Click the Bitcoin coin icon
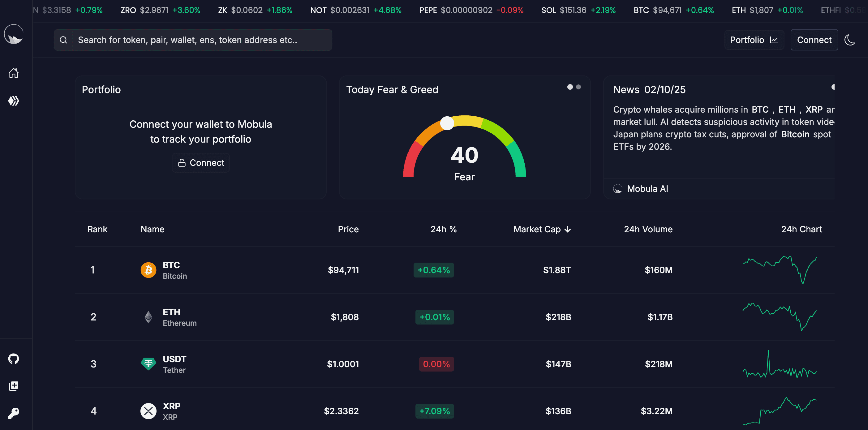 click(148, 270)
